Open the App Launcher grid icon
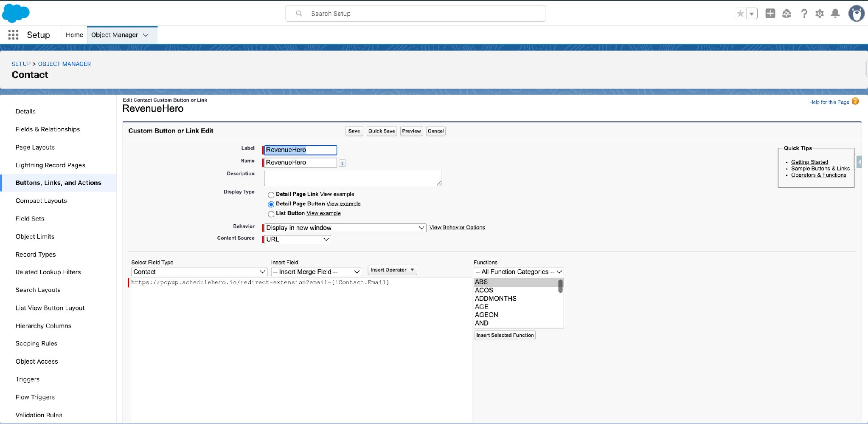868x424 pixels. tap(13, 35)
